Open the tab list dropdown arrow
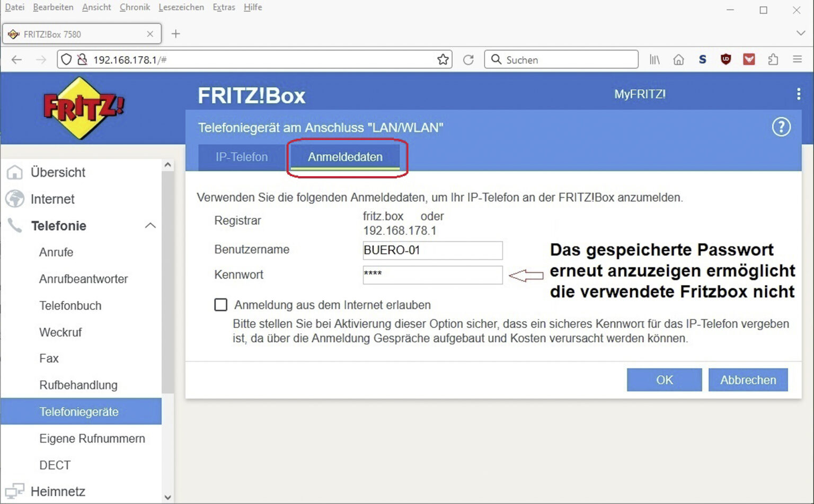The image size is (814, 504). click(x=800, y=33)
